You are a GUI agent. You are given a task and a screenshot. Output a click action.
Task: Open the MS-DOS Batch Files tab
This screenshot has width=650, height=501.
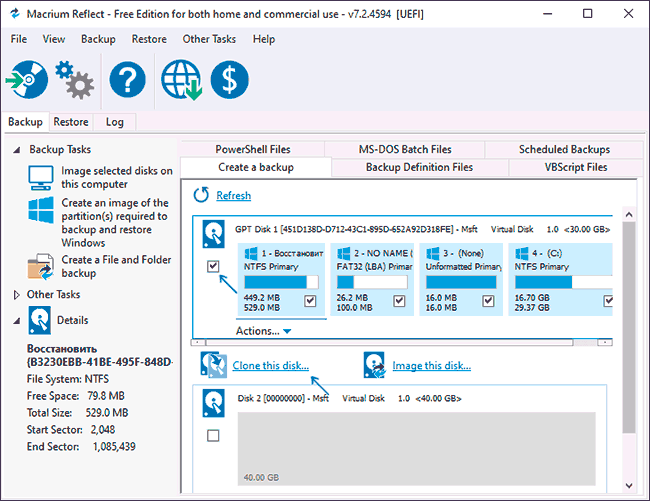tap(405, 150)
